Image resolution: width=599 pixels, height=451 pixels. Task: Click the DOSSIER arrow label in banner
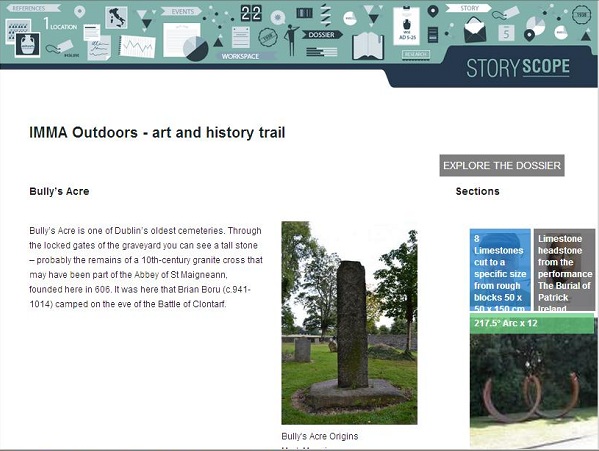point(322,35)
